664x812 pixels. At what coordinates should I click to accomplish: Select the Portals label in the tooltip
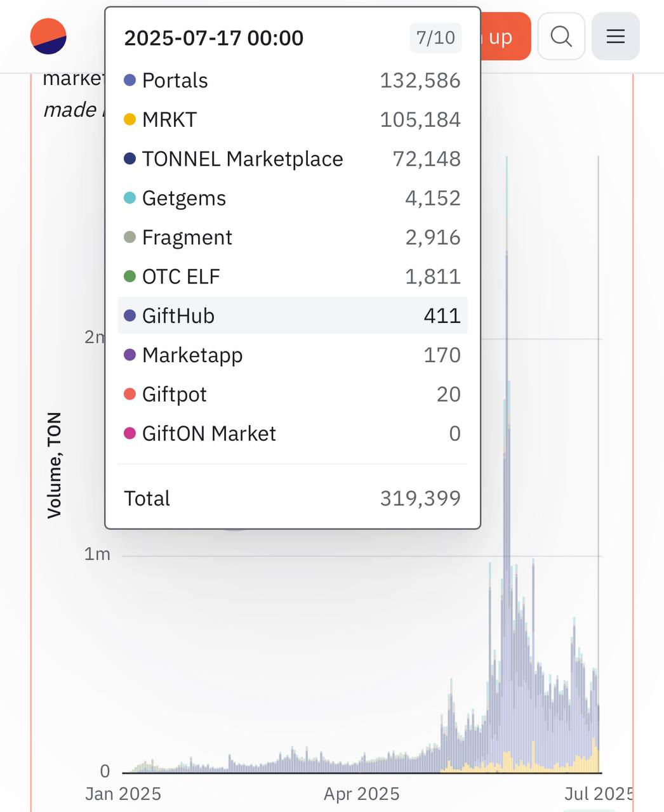click(175, 81)
